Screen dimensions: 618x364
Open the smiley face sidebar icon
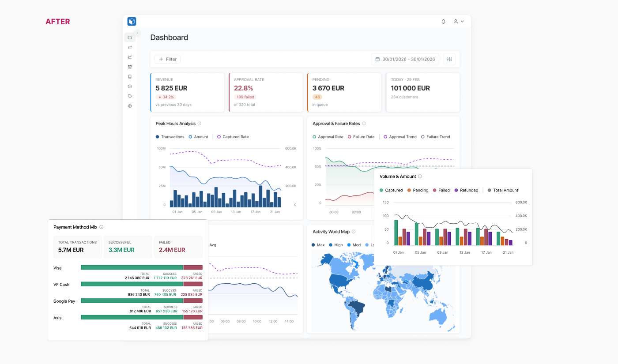pos(130,86)
